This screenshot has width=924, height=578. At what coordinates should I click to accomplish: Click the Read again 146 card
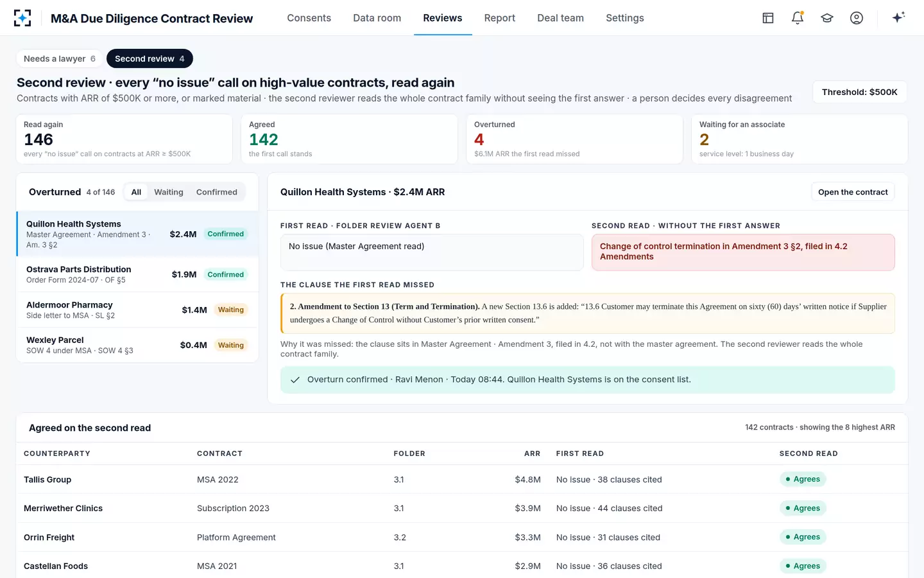click(x=124, y=139)
